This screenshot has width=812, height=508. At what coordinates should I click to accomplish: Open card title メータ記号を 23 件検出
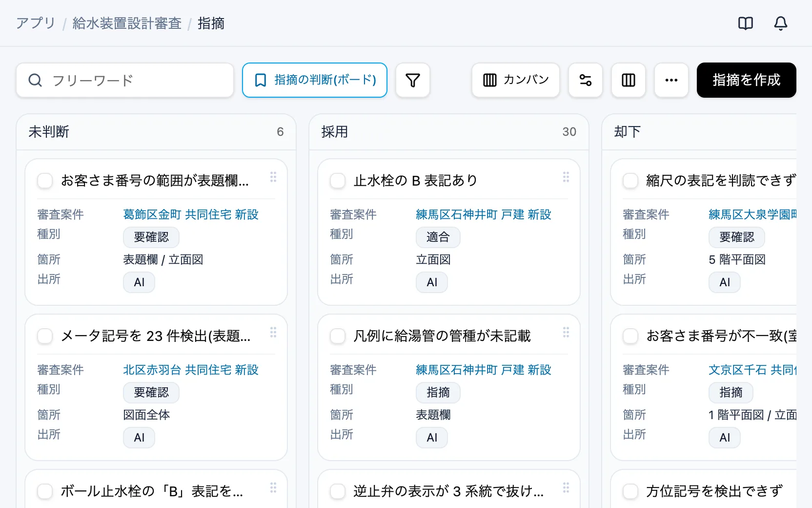156,336
